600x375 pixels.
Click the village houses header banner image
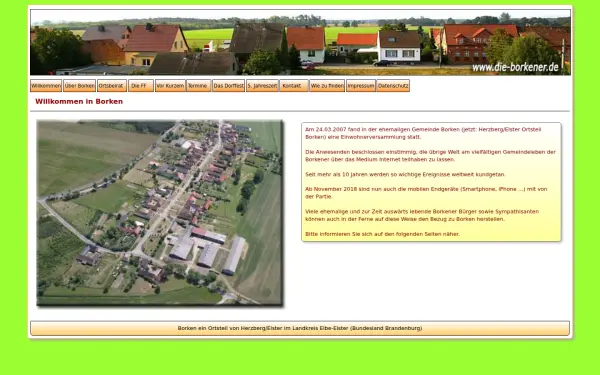click(x=300, y=42)
